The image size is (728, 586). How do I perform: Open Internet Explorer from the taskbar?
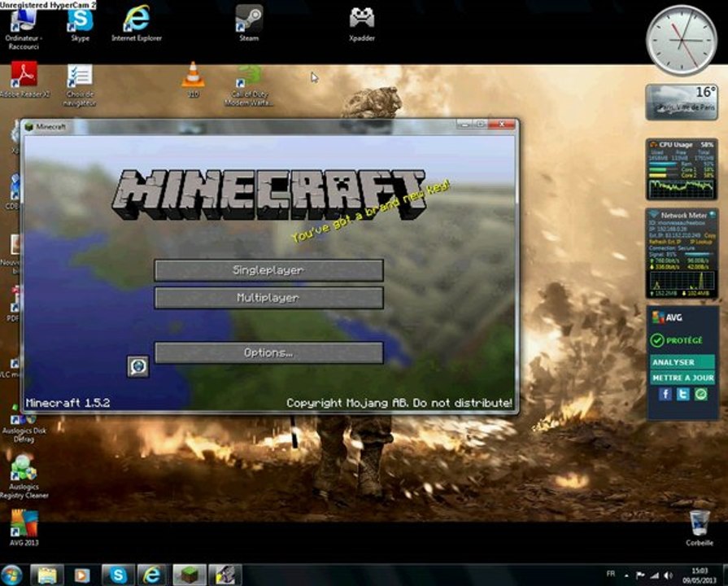(152, 575)
